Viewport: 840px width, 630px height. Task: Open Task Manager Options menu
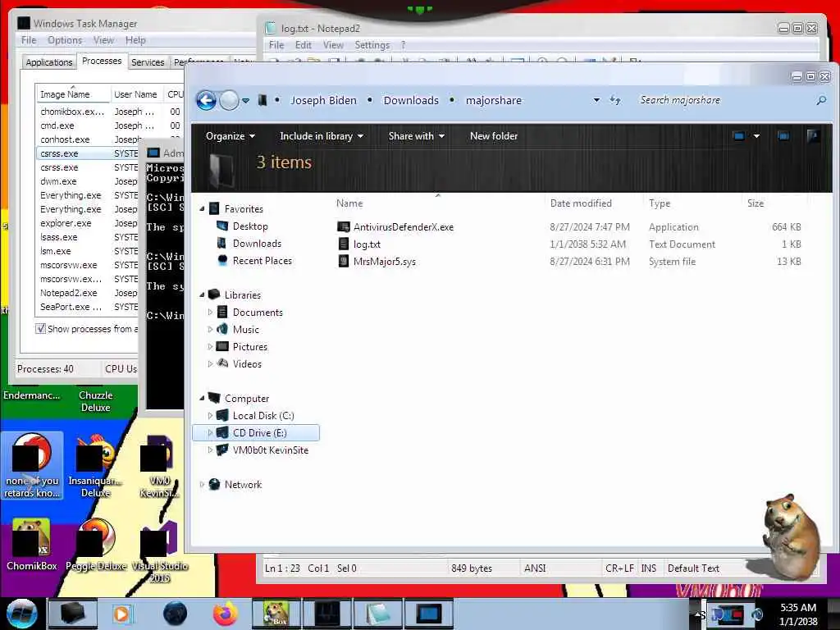pyautogui.click(x=65, y=40)
